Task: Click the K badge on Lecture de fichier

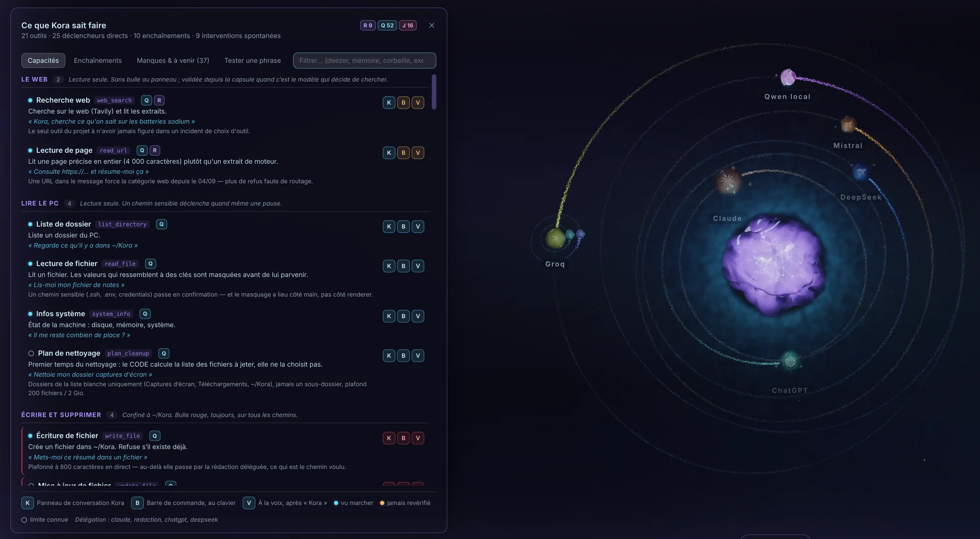Action: (389, 266)
